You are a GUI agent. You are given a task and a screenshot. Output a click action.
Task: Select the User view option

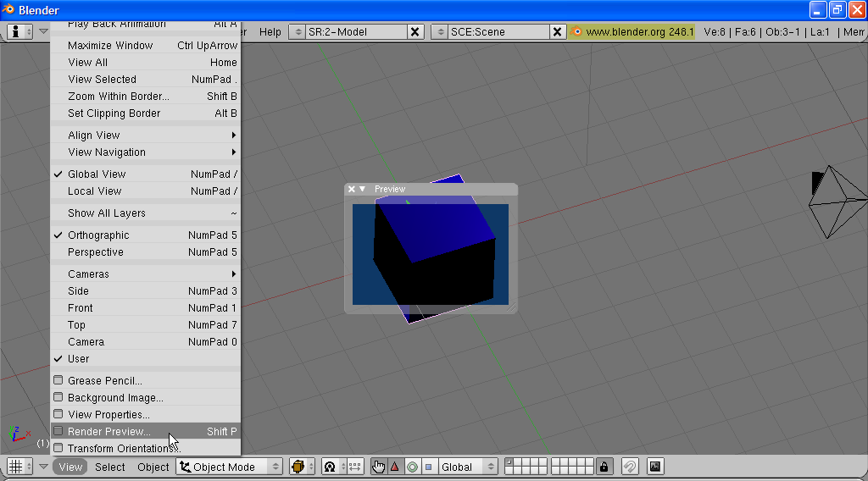[146, 359]
